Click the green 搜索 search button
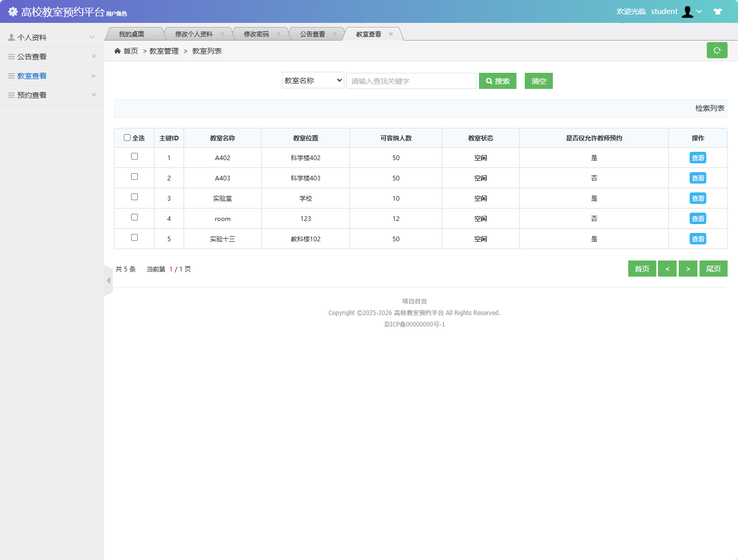This screenshot has width=738, height=560. click(498, 81)
